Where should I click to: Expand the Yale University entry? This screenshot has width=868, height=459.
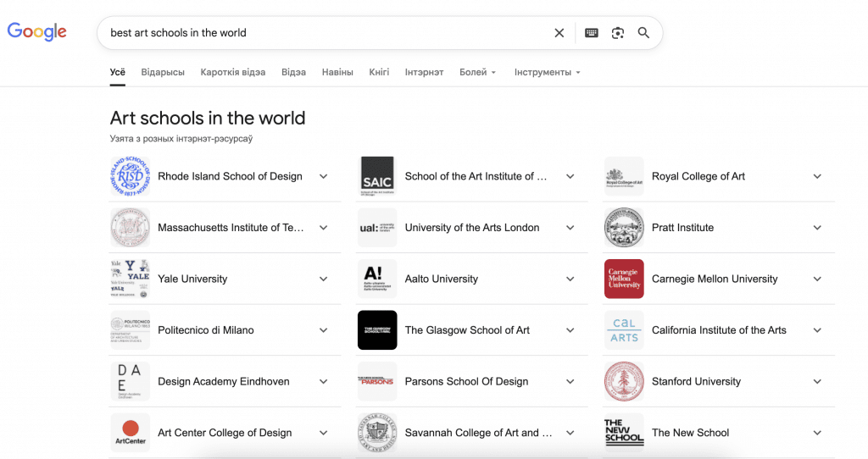point(323,279)
